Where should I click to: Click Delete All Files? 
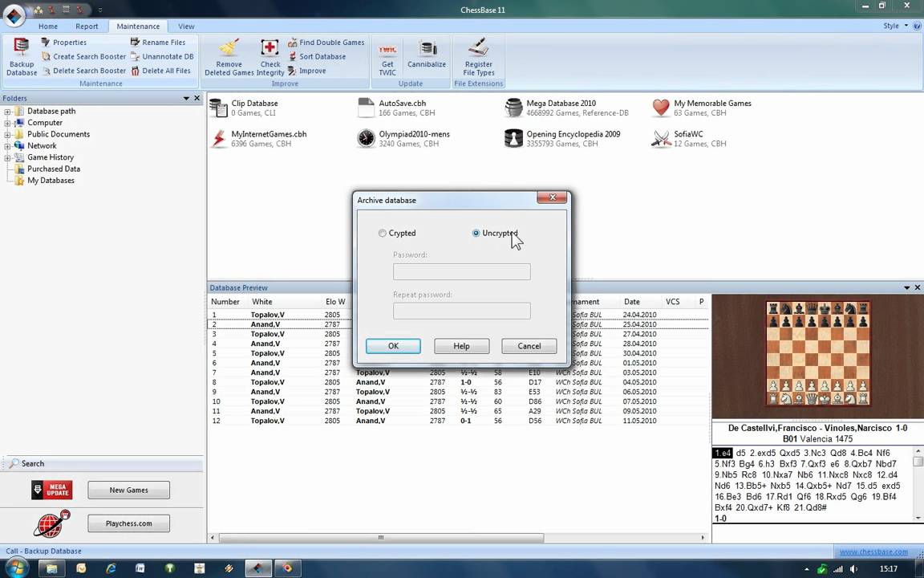pyautogui.click(x=161, y=71)
